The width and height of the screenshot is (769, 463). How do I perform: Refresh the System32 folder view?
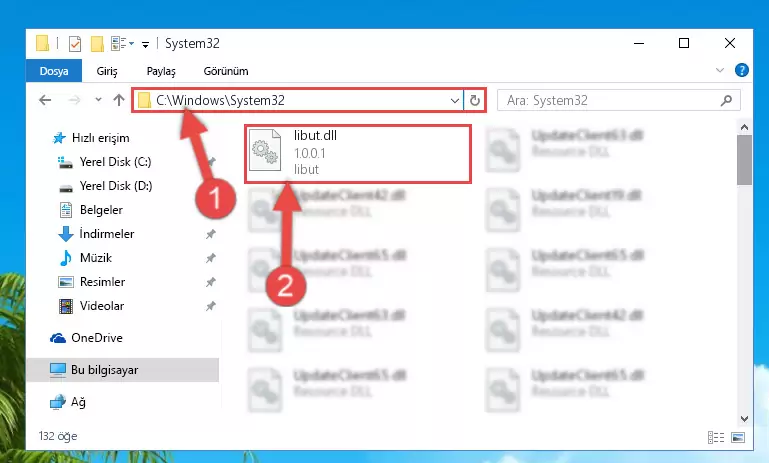[x=474, y=101]
